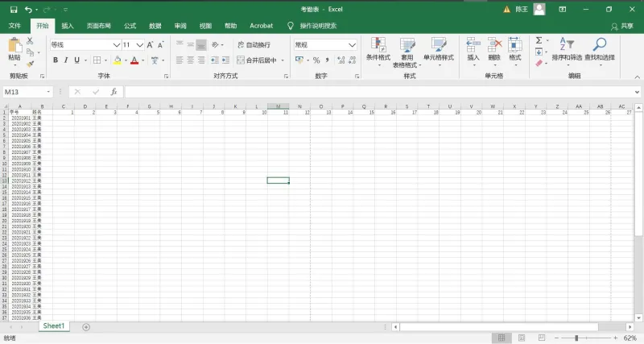
Task: Increase font size with the large A icon
Action: 150,45
